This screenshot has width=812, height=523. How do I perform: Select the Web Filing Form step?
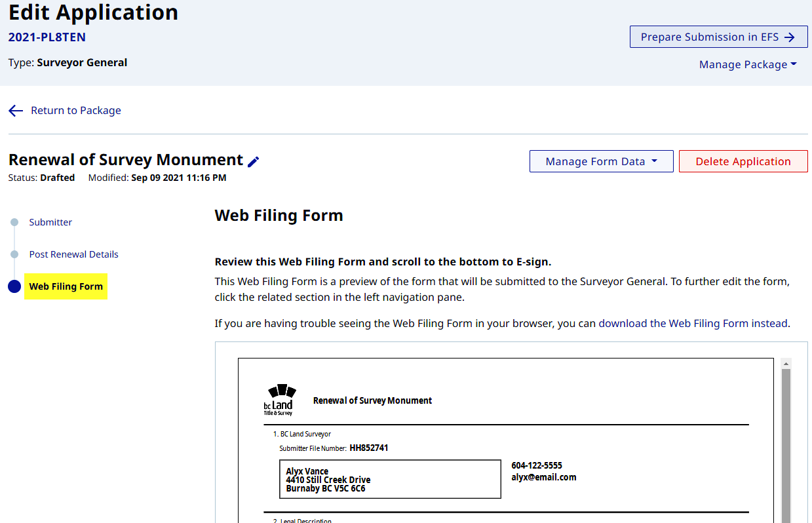click(x=66, y=286)
